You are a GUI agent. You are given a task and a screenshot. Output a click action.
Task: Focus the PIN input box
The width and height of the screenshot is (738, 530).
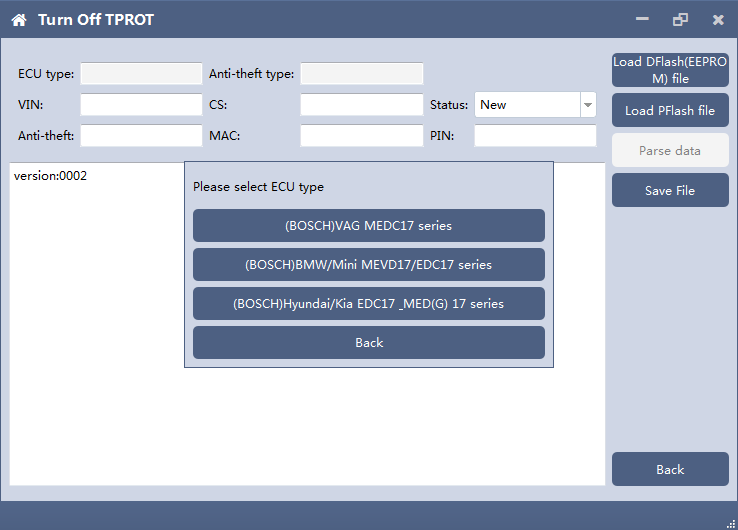coord(535,136)
